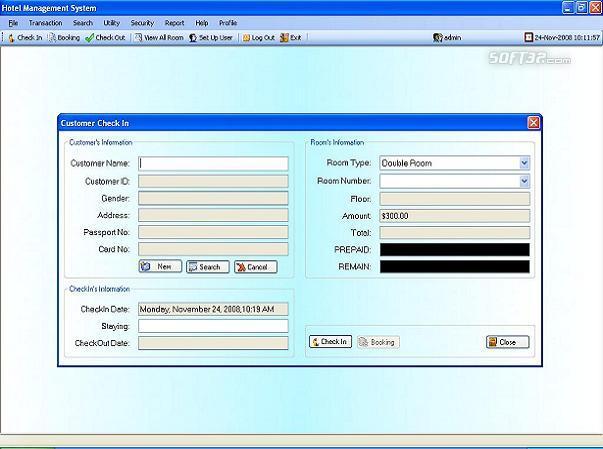
Task: Minimize the Hotel Management System window
Action: [x=568, y=7]
